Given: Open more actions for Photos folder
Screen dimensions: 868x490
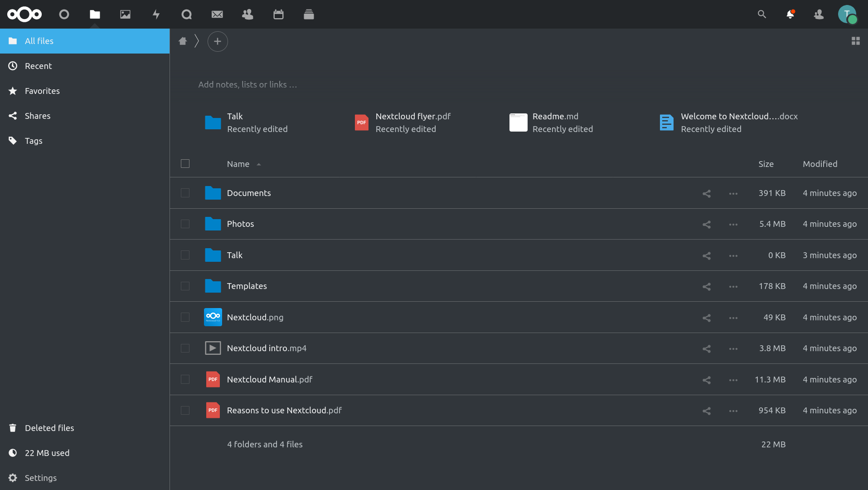Looking at the screenshot, I should [733, 224].
